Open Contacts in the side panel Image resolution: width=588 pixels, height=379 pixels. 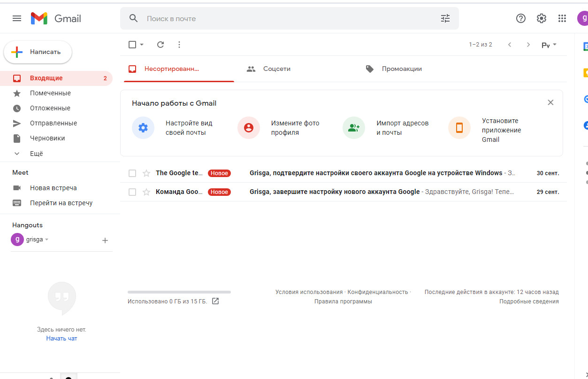[x=585, y=125]
